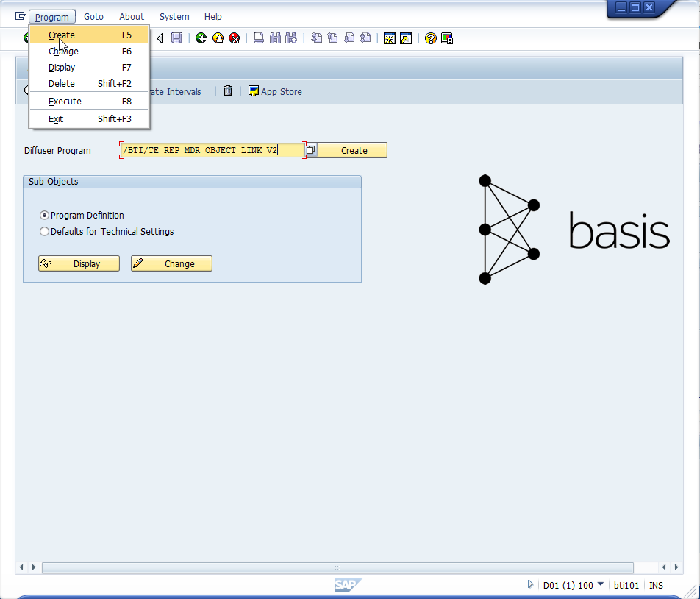Screen dimensions: 700x599
Task: Click the First Page icon
Action: tap(316, 38)
